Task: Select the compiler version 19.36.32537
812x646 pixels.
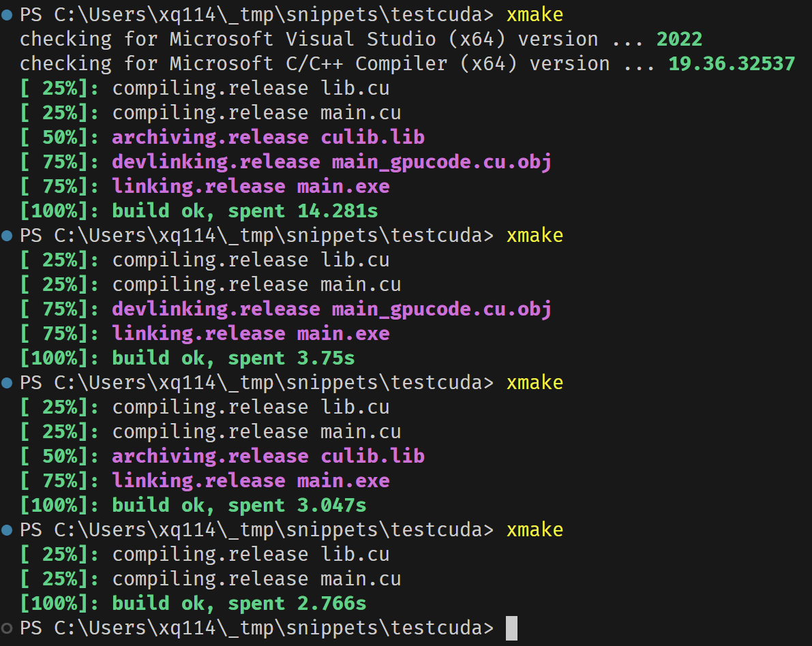Action: coord(732,63)
